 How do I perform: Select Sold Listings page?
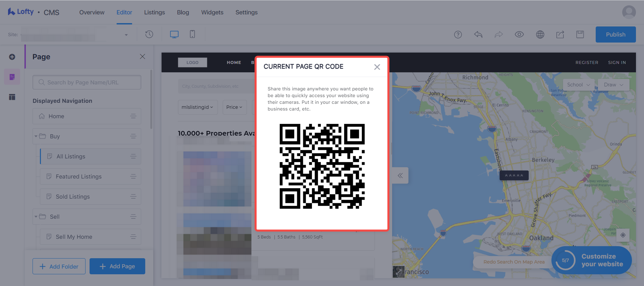[91, 197]
